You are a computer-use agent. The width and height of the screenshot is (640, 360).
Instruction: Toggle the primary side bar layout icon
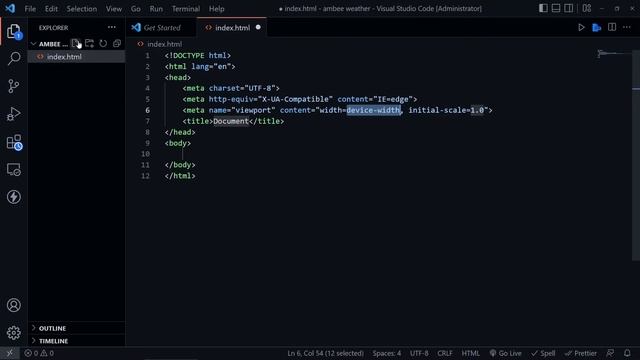543,8
